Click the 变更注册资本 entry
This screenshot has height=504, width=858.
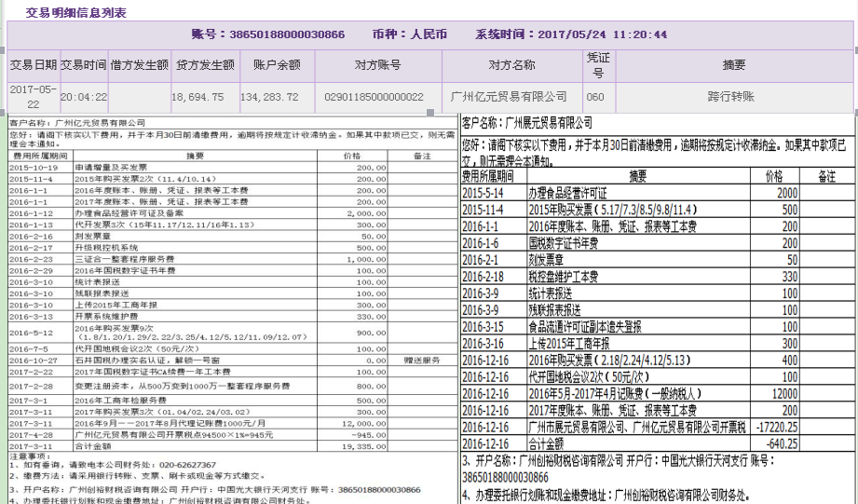(x=183, y=387)
